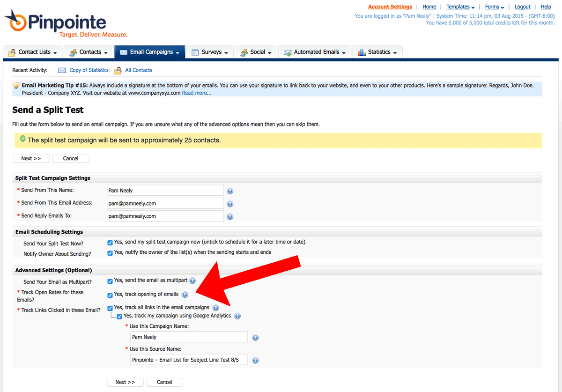Viewport: 562px width, 392px height.
Task: Click the Send From This Name field
Action: [x=165, y=191]
